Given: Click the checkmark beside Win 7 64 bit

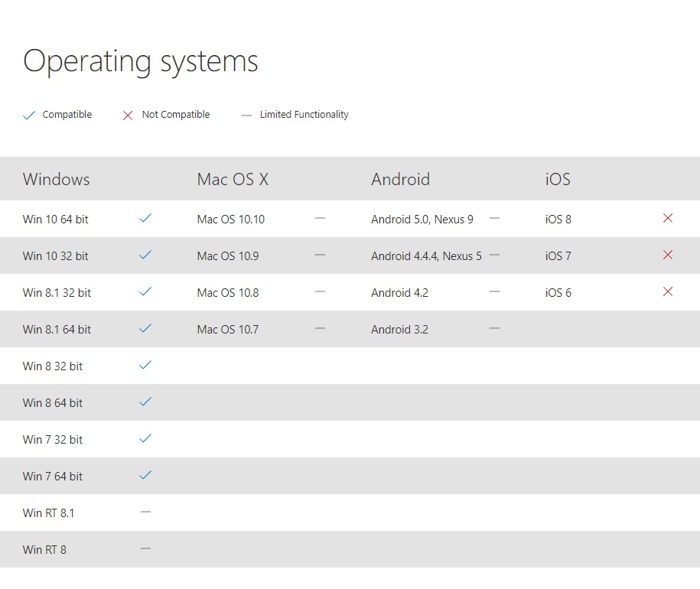Looking at the screenshot, I should pyautogui.click(x=145, y=475).
